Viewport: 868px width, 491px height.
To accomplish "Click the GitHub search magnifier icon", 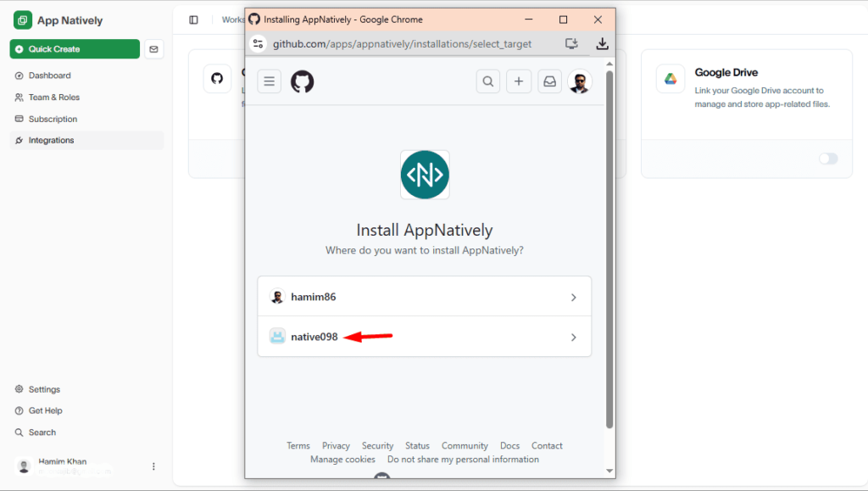I will [x=487, y=81].
